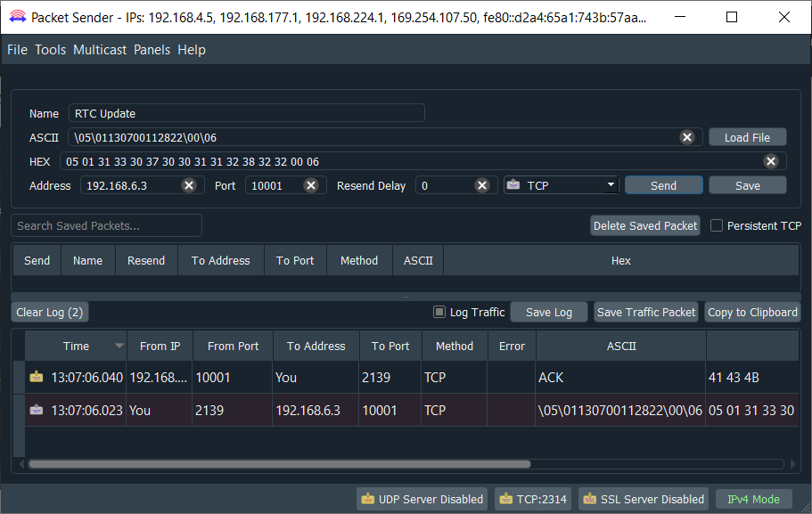Click the saved packets Resend column header
Image resolution: width=812 pixels, height=514 pixels.
(x=146, y=260)
